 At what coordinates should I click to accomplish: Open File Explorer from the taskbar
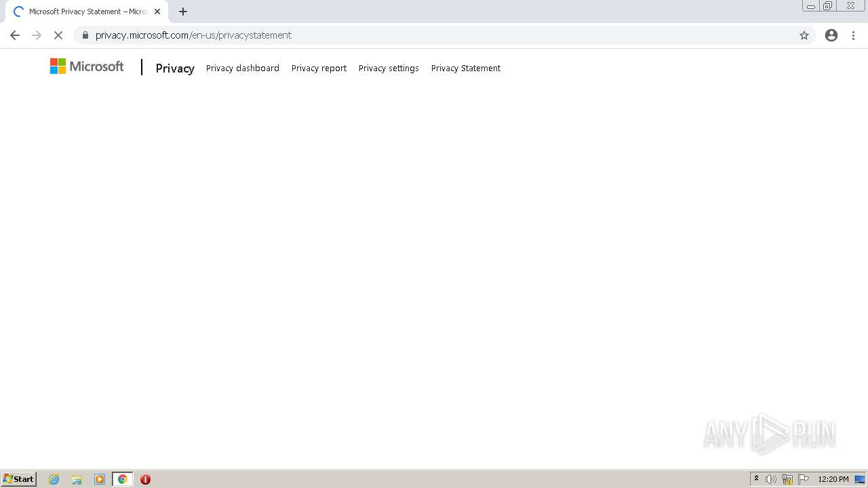coord(77,479)
